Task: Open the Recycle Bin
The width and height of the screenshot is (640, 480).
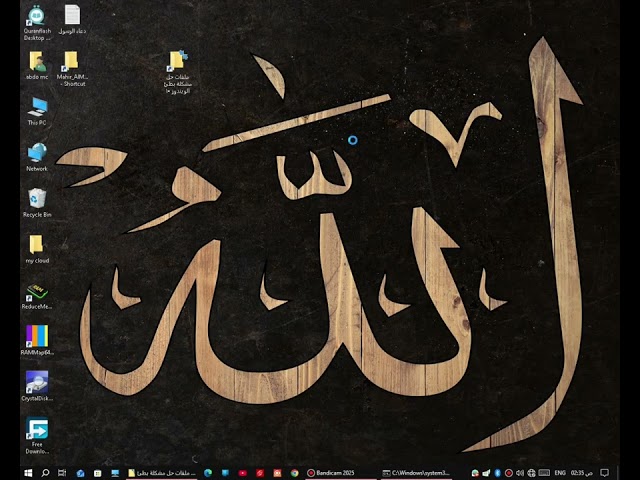Action: (x=37, y=203)
